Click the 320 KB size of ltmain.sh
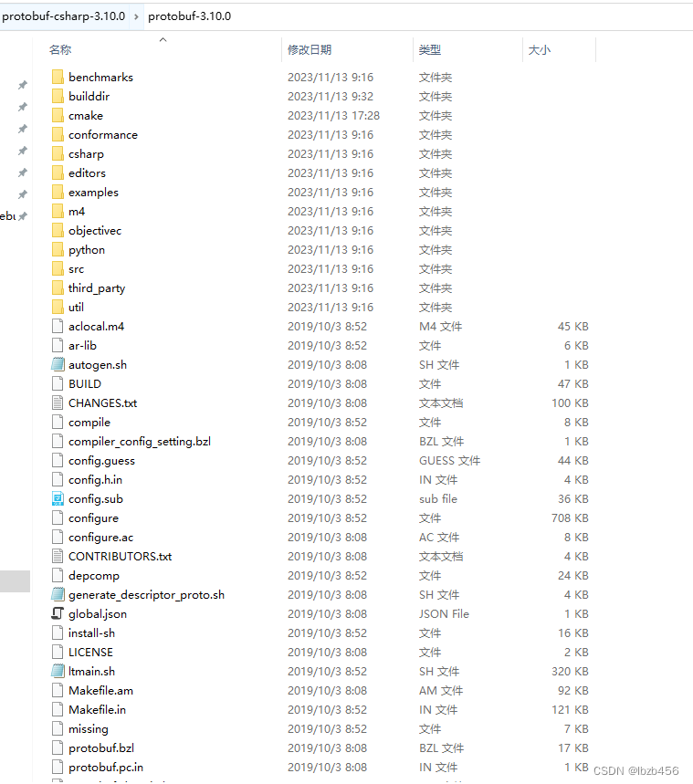This screenshot has height=784, width=693. (x=570, y=671)
